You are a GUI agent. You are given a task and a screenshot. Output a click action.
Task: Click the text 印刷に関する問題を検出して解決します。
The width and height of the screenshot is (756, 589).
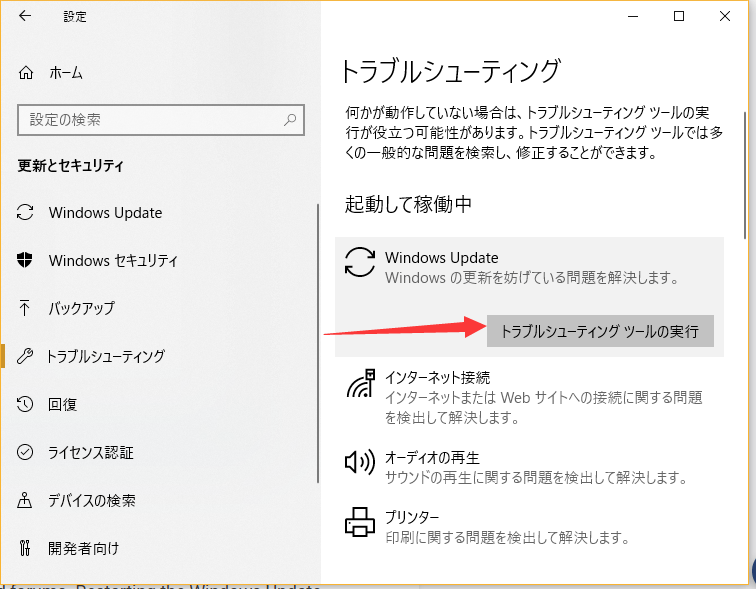pos(508,538)
